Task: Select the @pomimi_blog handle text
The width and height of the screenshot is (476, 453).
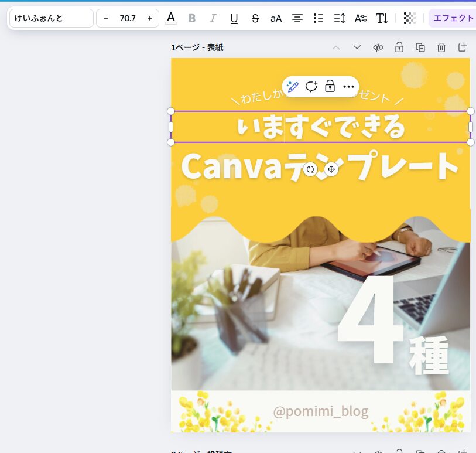Action: [x=321, y=411]
